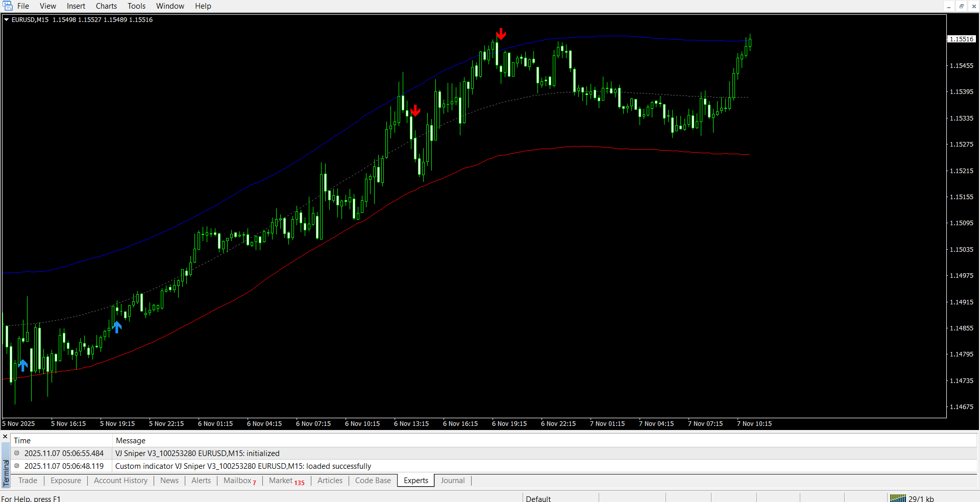Screen dimensions: 980x502
Task: Click the 1.15516 current price label
Action: [x=962, y=39]
